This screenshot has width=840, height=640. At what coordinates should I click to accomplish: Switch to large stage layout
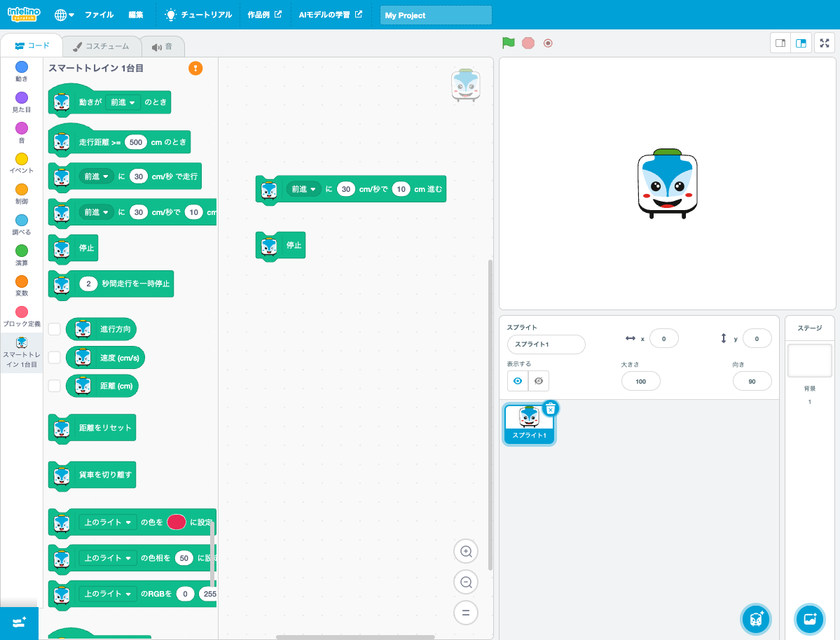(x=801, y=43)
